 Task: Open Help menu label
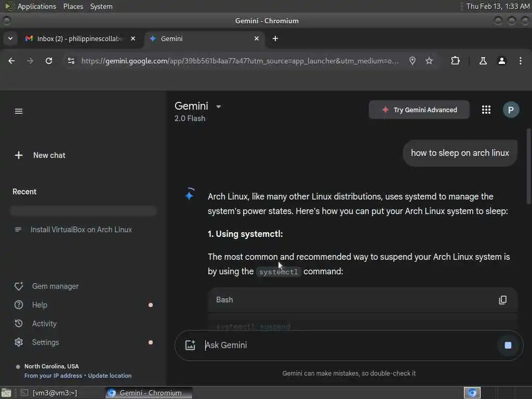click(x=39, y=304)
